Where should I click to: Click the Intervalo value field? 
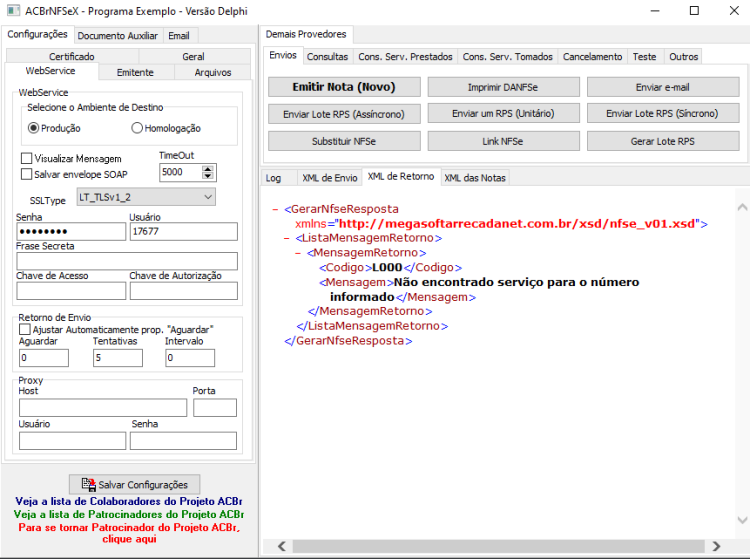(190, 358)
